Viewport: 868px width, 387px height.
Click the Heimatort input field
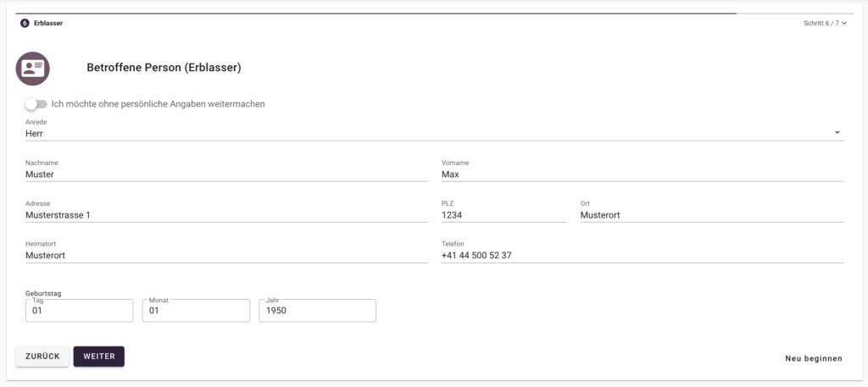pyautogui.click(x=226, y=255)
